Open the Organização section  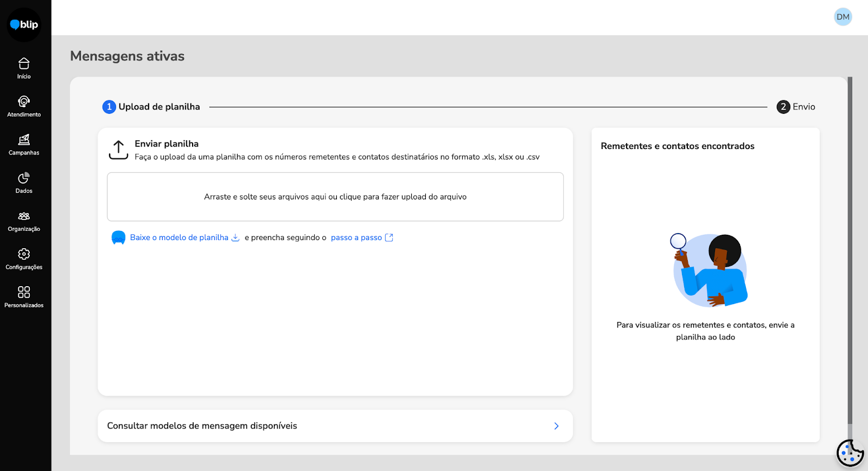(x=24, y=221)
